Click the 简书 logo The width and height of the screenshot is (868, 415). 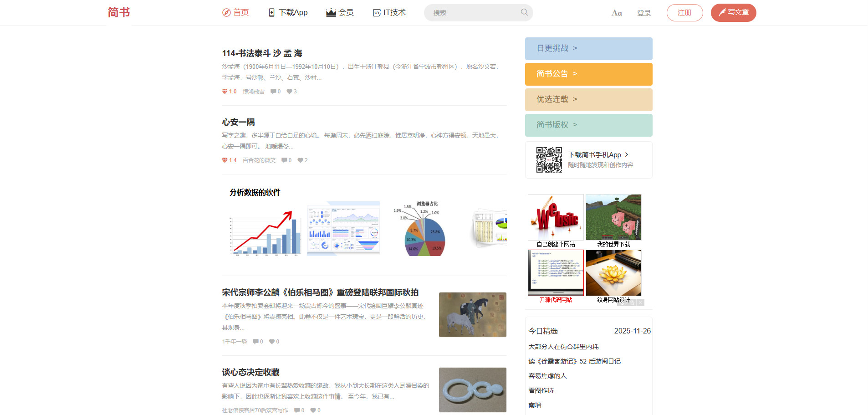point(119,12)
